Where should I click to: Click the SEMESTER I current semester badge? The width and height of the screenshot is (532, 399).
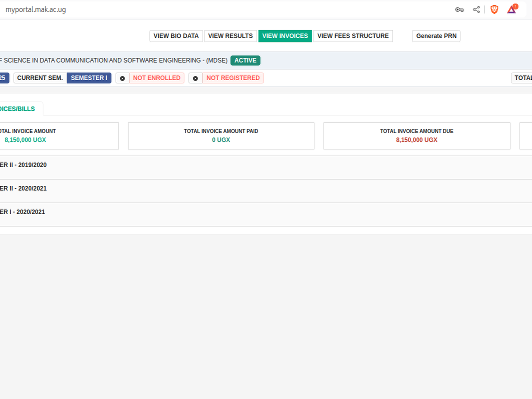[89, 78]
